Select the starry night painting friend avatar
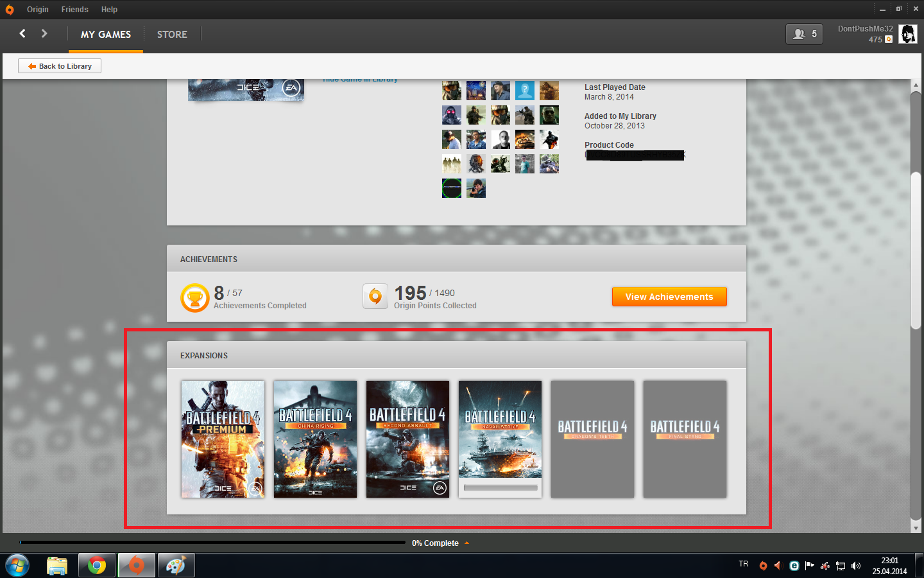 pyautogui.click(x=476, y=91)
